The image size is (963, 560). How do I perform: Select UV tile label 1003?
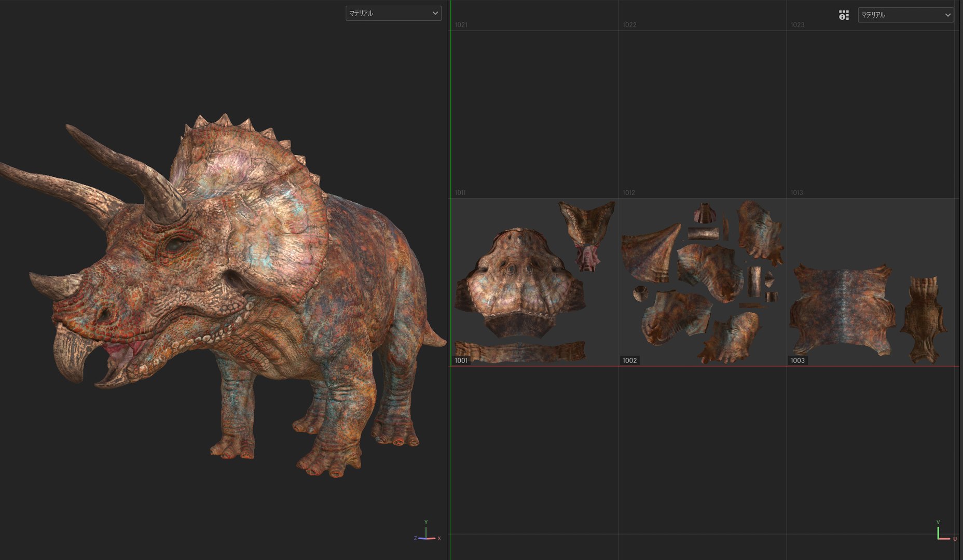point(797,360)
